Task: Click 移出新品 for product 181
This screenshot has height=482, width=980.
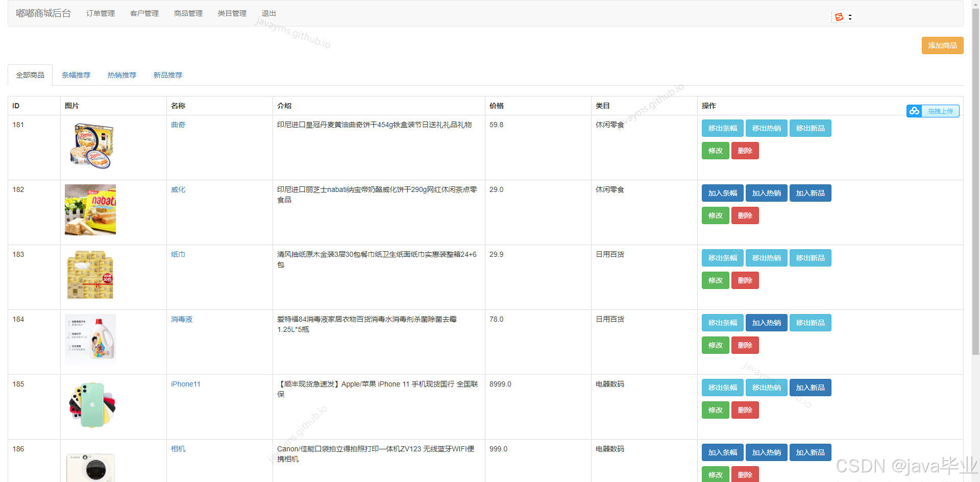Action: coord(811,128)
